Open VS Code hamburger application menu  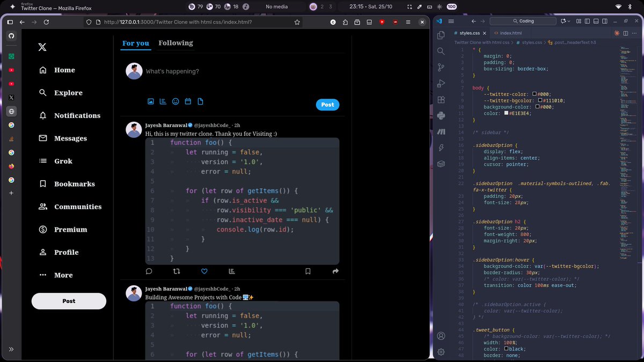point(451,21)
